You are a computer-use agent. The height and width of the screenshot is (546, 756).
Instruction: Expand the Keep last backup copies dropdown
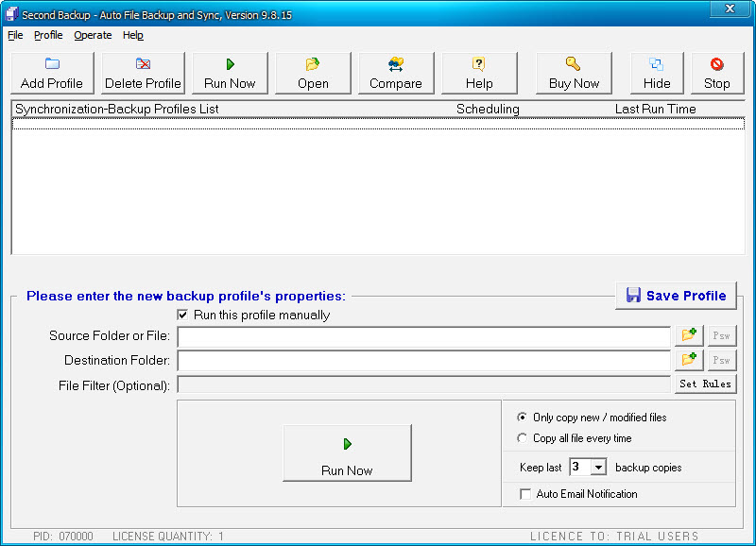point(598,468)
